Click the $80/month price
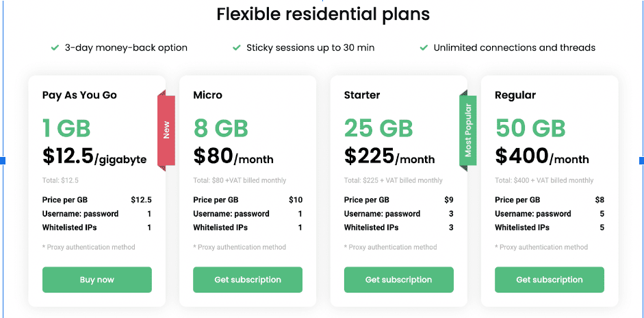 233,157
